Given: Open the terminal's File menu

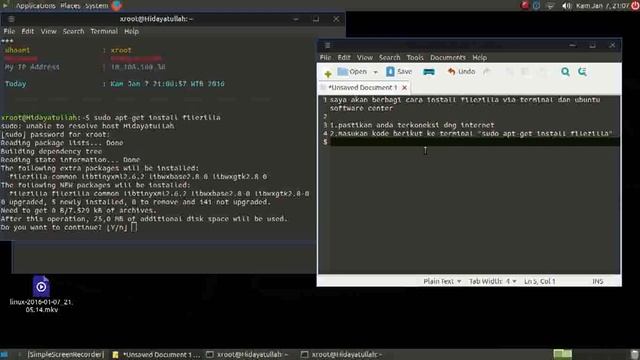Looking at the screenshot, I should click(x=9, y=31).
